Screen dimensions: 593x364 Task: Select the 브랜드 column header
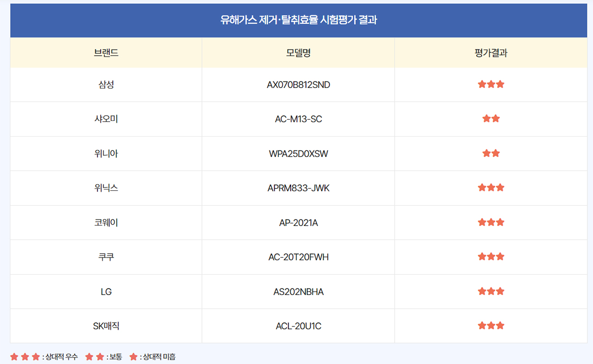coord(106,53)
